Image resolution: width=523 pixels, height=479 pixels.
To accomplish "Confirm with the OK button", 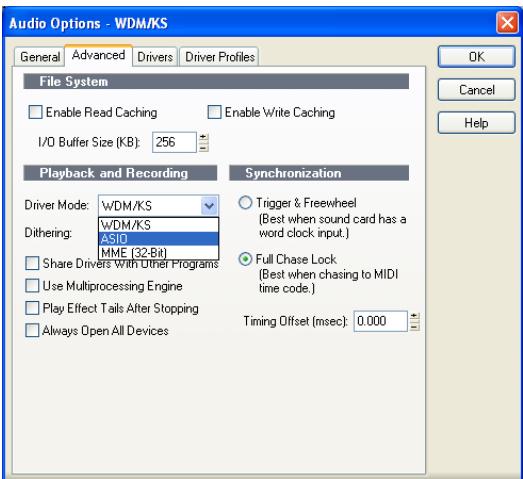I will coord(476,57).
